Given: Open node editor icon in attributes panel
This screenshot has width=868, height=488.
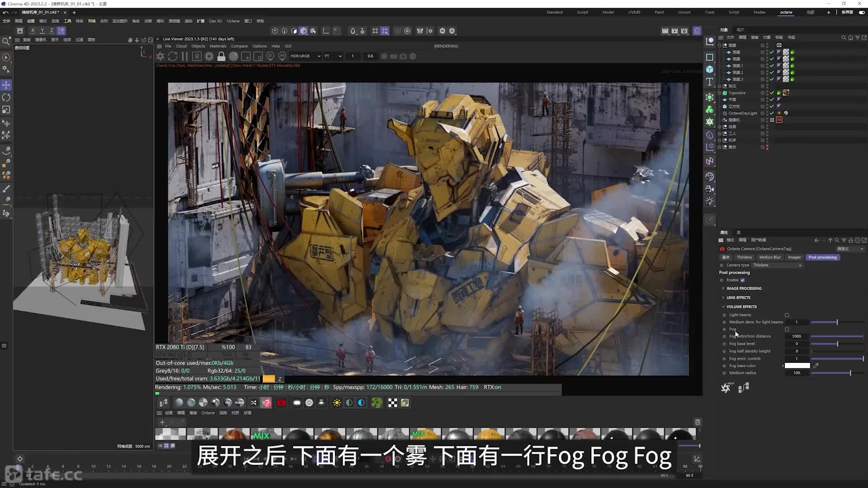Looking at the screenshot, I should [x=744, y=388].
